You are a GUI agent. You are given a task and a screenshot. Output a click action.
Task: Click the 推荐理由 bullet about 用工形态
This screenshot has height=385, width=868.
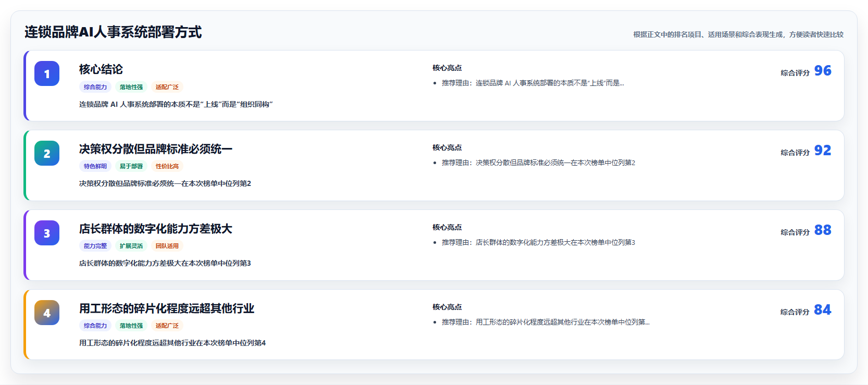tap(546, 322)
